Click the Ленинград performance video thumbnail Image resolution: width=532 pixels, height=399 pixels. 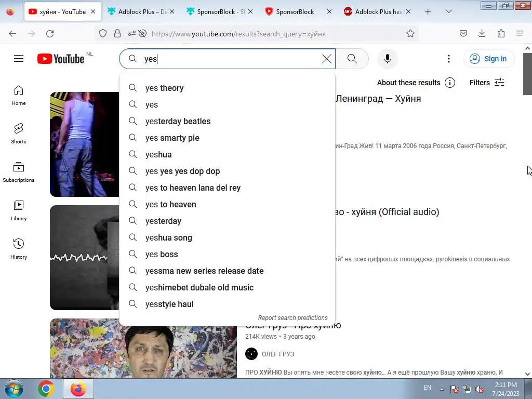coord(85,144)
